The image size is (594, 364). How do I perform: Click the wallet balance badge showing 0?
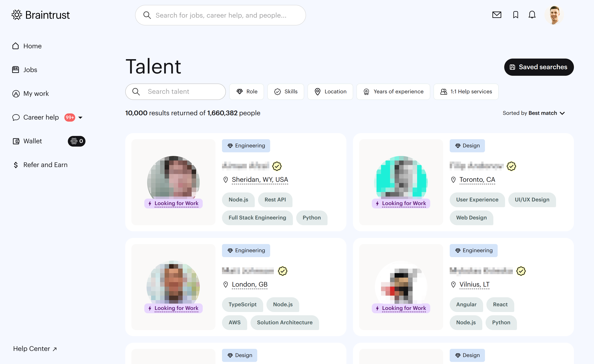click(x=76, y=141)
